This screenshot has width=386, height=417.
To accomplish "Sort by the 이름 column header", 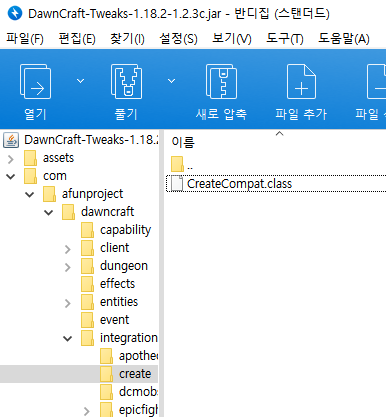I will point(183,142).
